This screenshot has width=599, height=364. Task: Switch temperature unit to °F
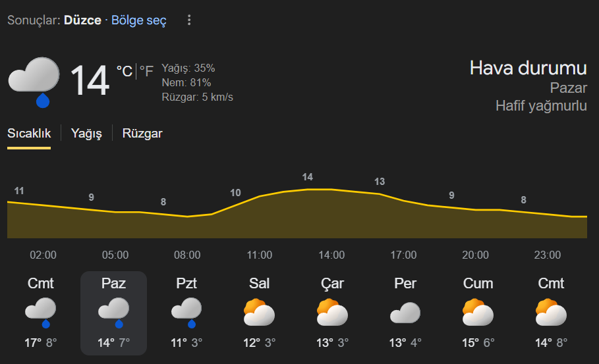(146, 71)
